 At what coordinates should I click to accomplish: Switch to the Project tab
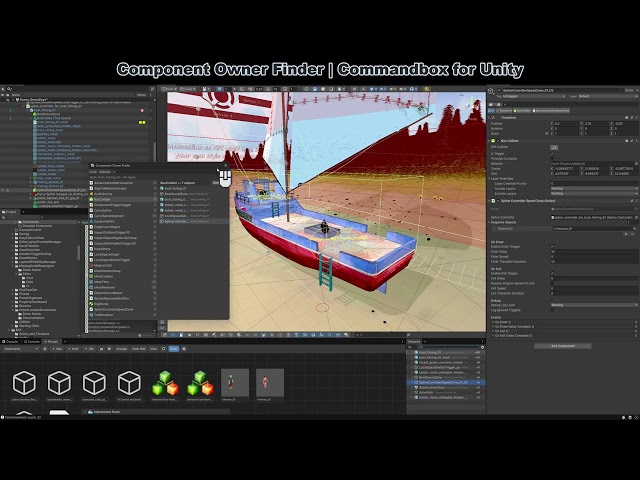coord(10,212)
